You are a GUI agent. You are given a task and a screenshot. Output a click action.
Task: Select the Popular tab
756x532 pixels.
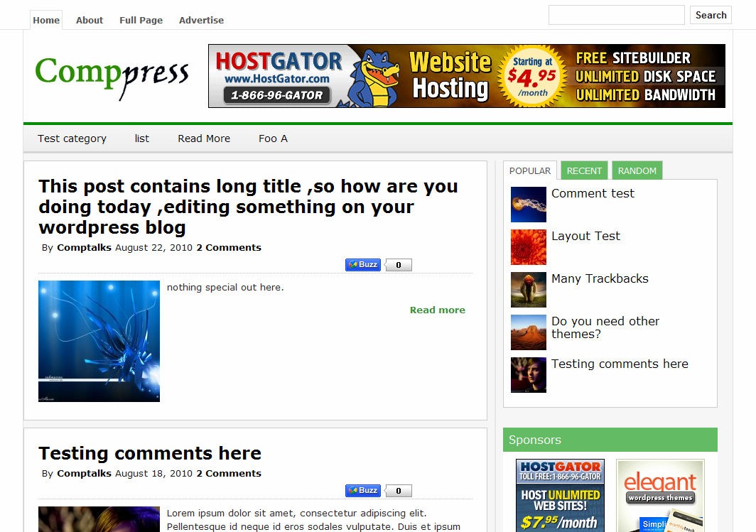(x=530, y=170)
